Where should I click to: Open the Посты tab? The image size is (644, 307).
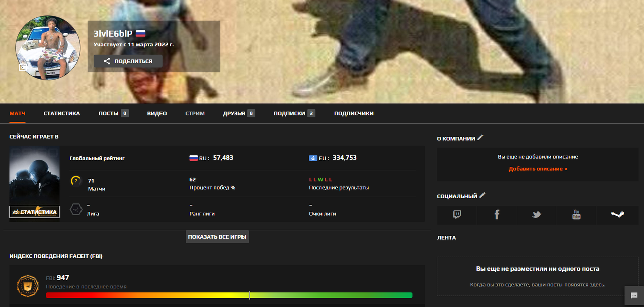coord(113,113)
